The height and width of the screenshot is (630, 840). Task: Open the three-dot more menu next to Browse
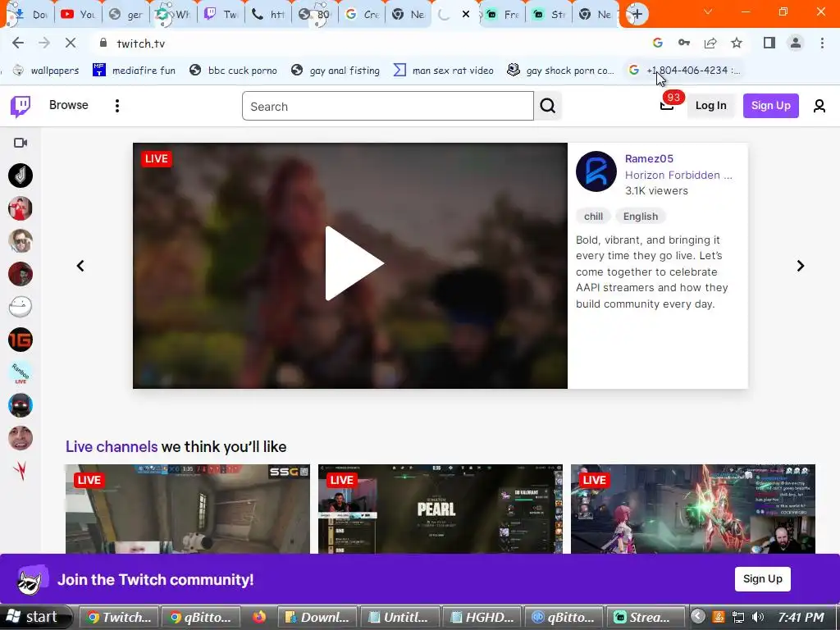tap(116, 106)
